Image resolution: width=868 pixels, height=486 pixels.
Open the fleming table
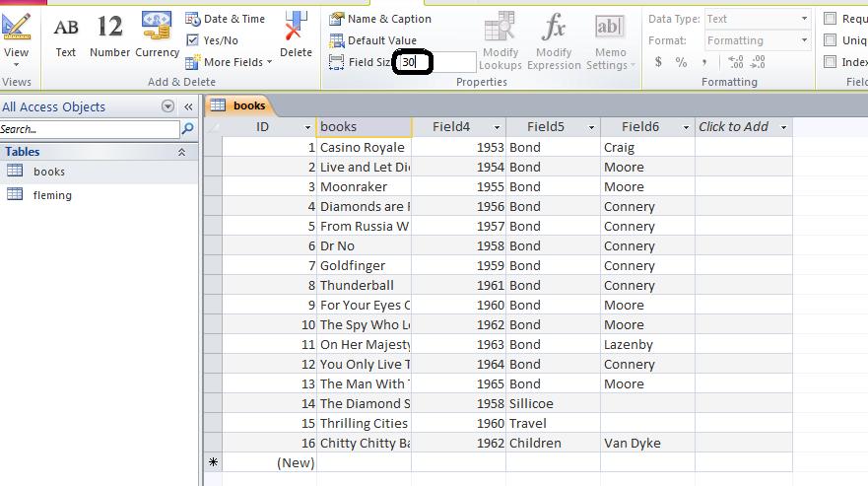coord(52,194)
